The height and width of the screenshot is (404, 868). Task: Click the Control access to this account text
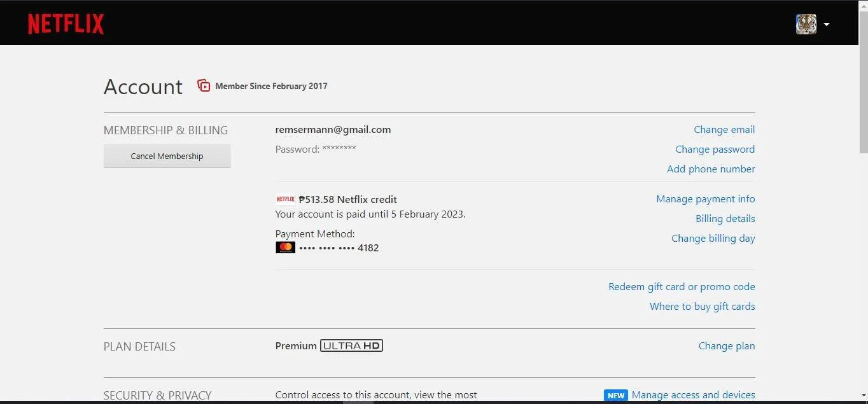pos(376,395)
